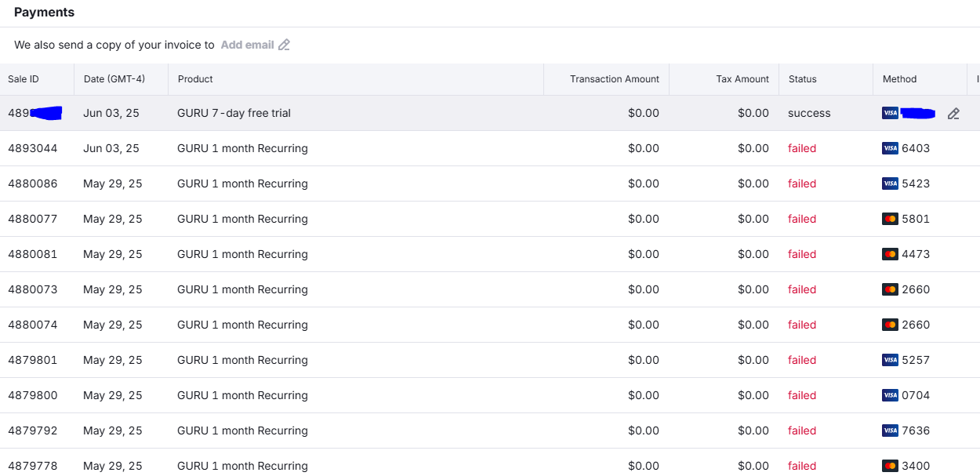Sort by the Sale ID column header
The width and height of the screenshot is (980, 476).
point(24,79)
